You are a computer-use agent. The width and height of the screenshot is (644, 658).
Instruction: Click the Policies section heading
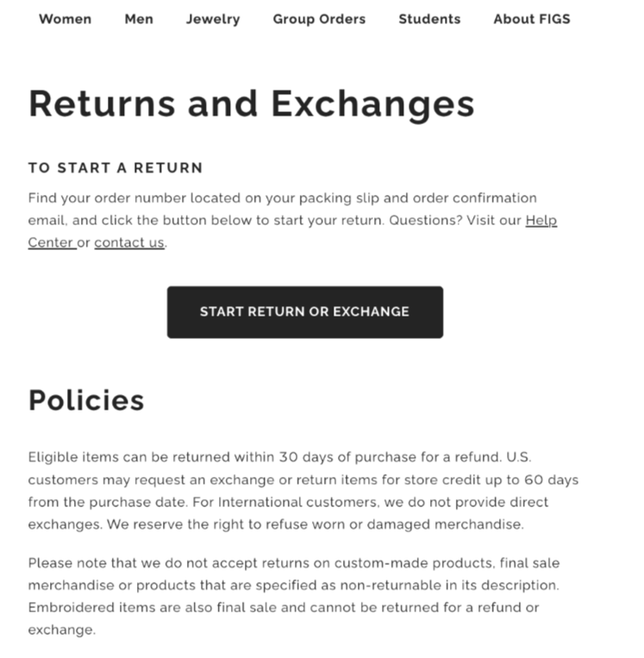tap(86, 400)
